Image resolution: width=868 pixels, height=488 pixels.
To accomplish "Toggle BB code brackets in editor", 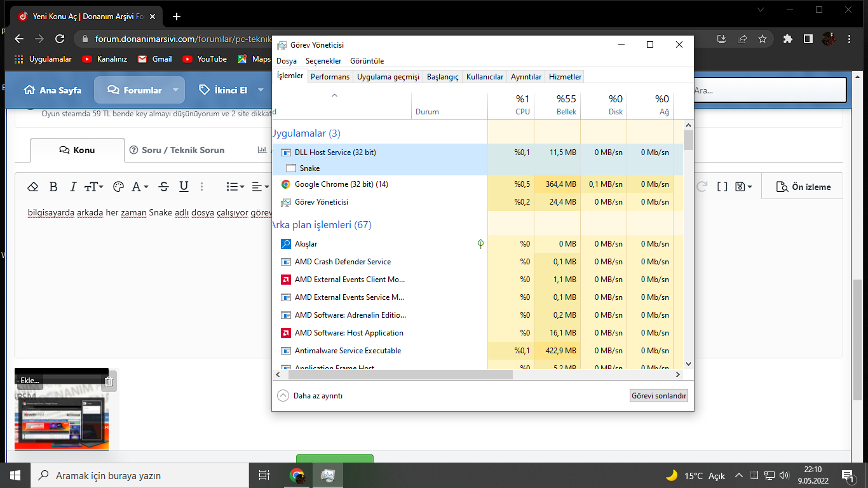I will [722, 187].
